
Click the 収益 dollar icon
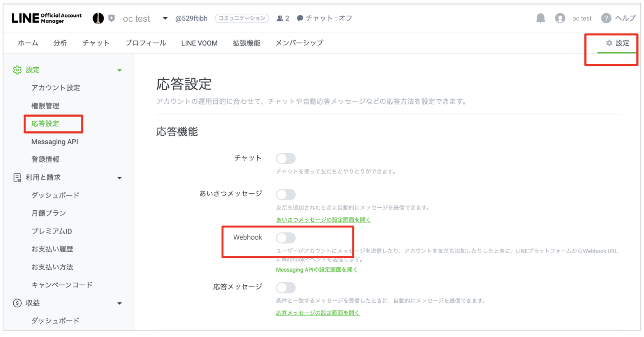(17, 303)
